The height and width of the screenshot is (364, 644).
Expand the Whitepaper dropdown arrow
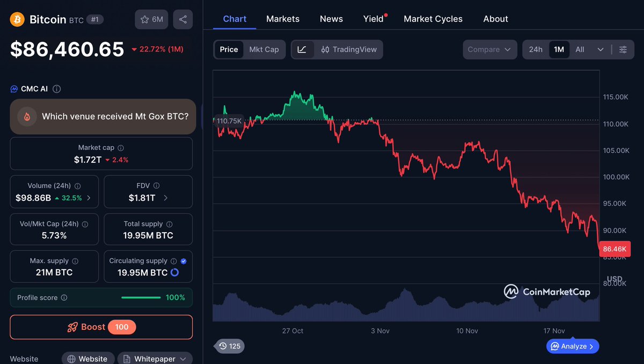pyautogui.click(x=183, y=358)
